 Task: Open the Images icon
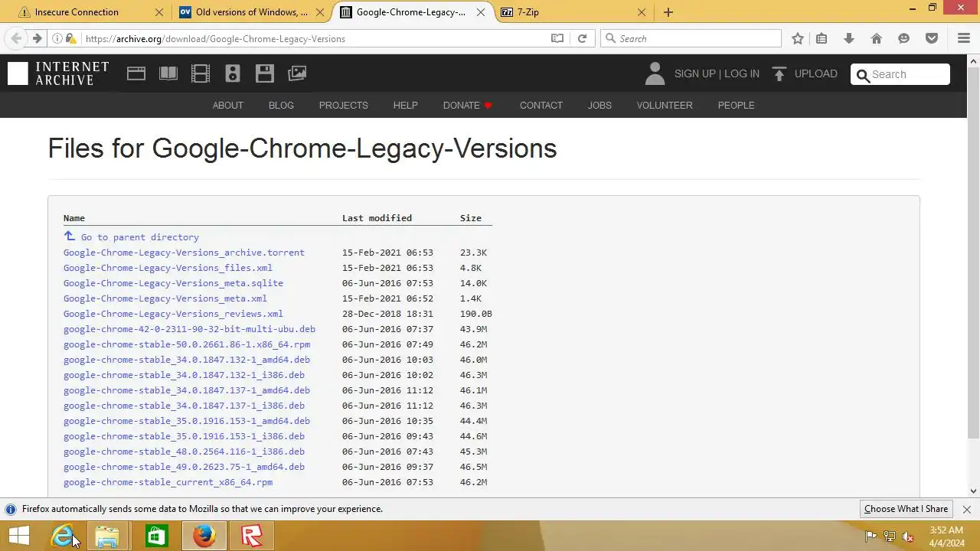(297, 73)
